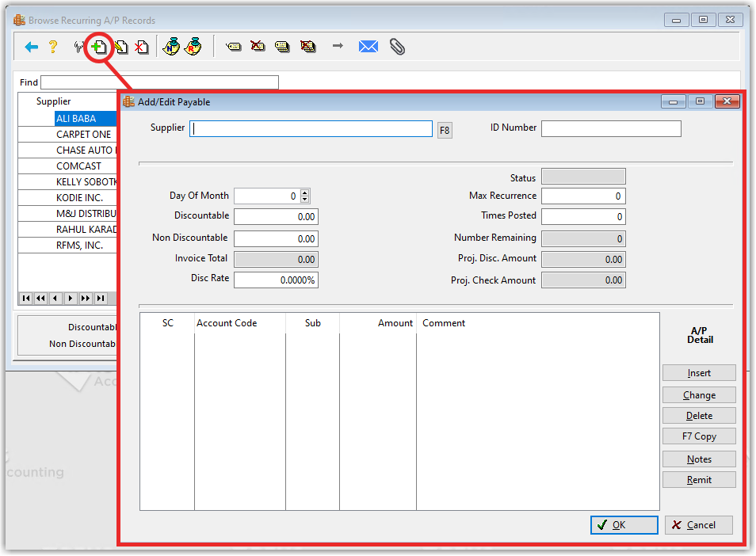Jump to first record in browse list

click(x=26, y=299)
